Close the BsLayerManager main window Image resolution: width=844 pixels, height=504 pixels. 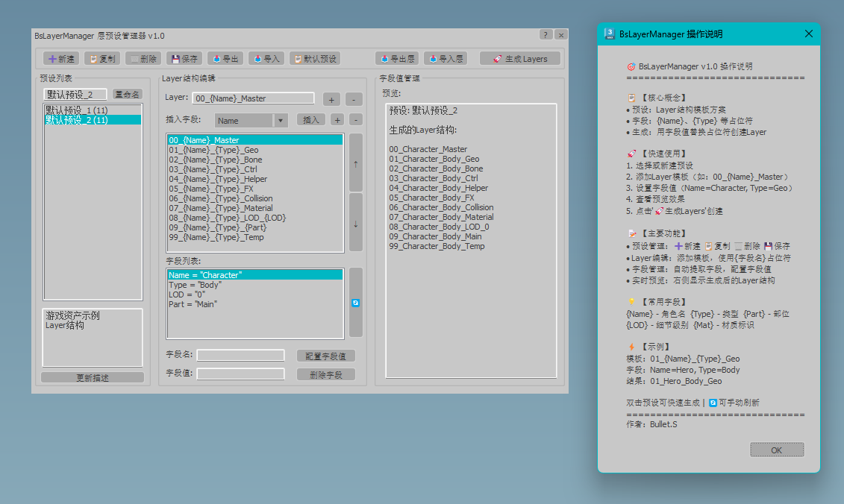561,35
